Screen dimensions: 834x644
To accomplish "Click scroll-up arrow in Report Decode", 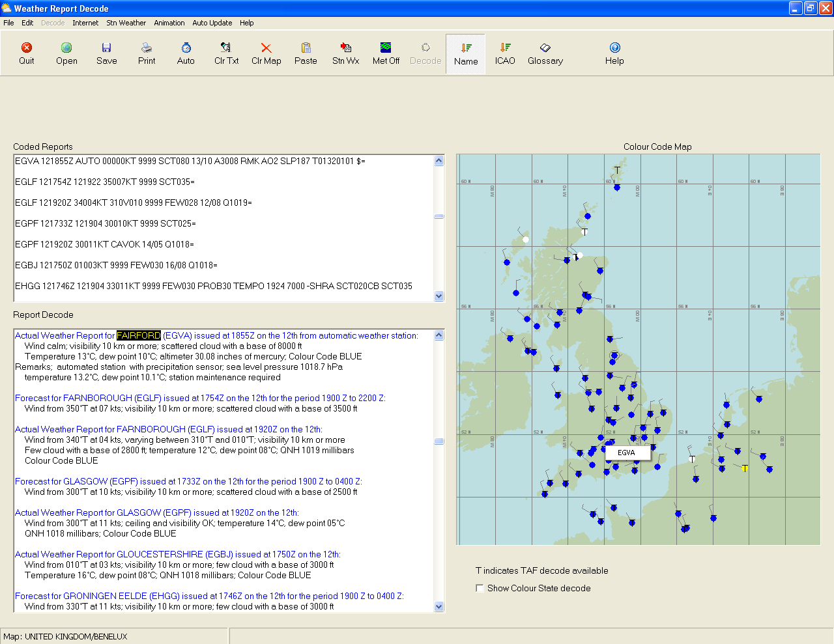I will click(439, 335).
